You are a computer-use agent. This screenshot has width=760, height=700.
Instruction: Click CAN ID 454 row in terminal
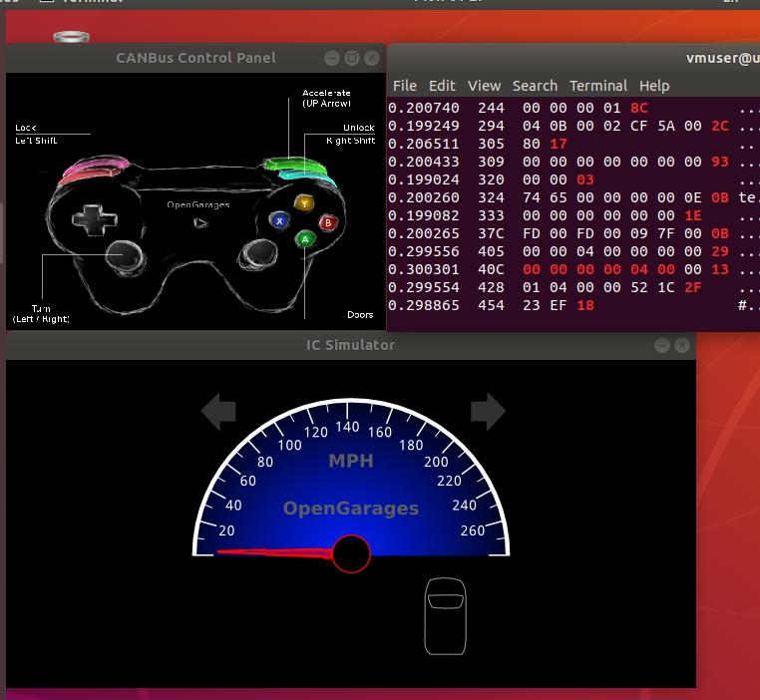coord(573,306)
